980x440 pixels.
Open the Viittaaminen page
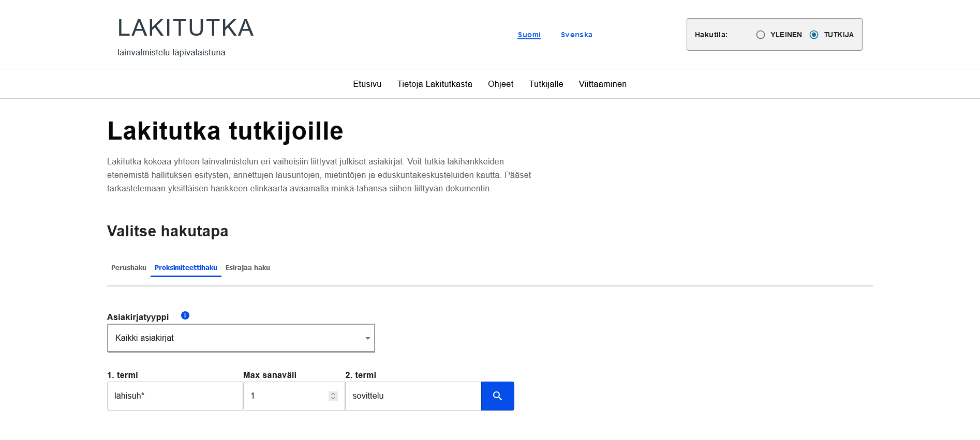(602, 84)
